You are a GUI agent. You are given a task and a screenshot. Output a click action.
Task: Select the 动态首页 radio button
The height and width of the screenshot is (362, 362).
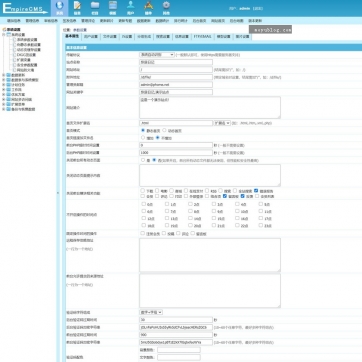tap(163, 130)
